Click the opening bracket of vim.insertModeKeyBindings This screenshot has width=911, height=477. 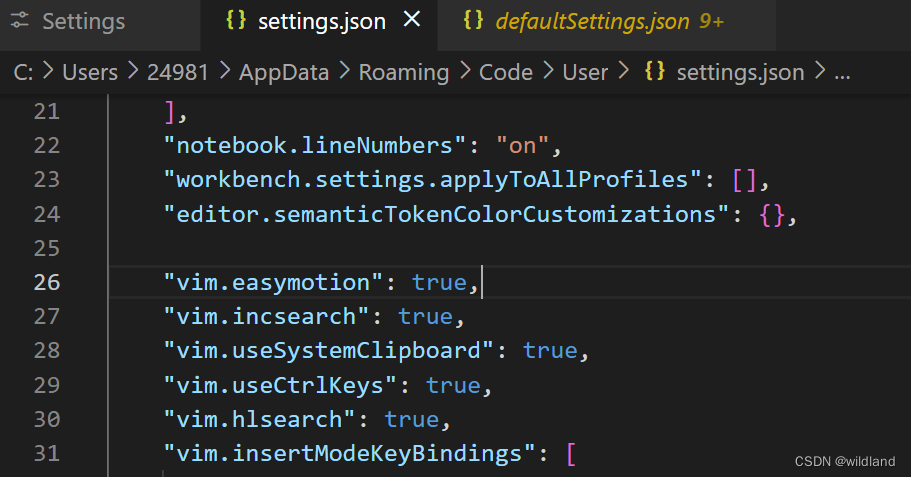pyautogui.click(x=571, y=454)
